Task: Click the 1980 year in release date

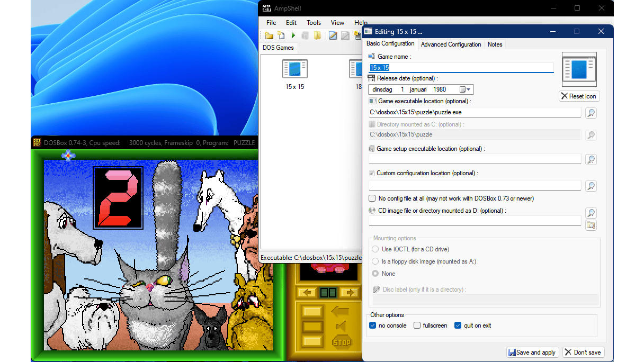Action: click(x=440, y=90)
